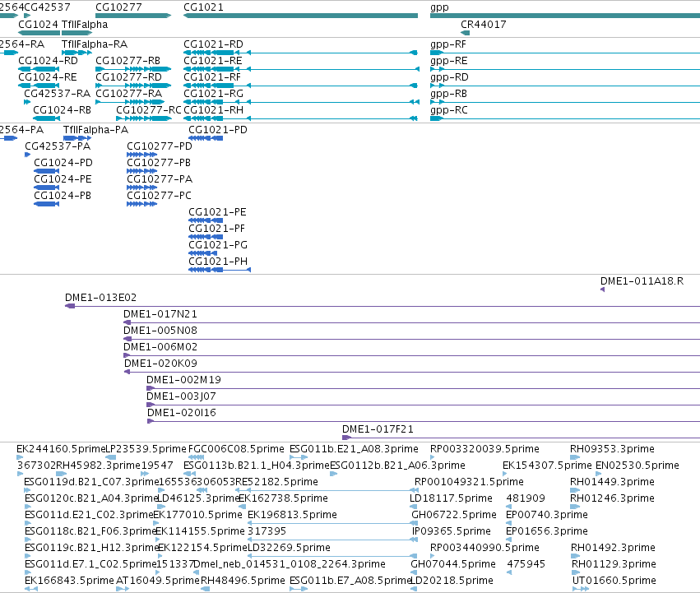Click protein CG1024-PB
Image resolution: width=700 pixels, height=593 pixels.
tap(63, 196)
